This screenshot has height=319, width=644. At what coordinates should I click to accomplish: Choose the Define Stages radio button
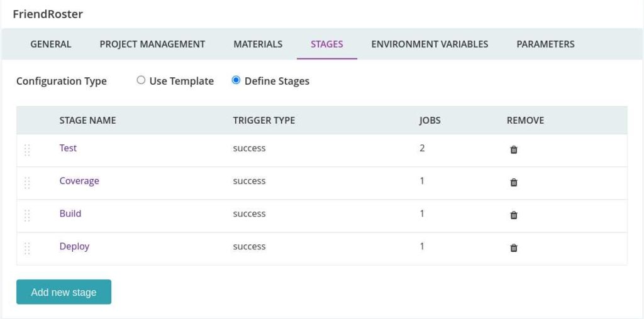click(236, 80)
